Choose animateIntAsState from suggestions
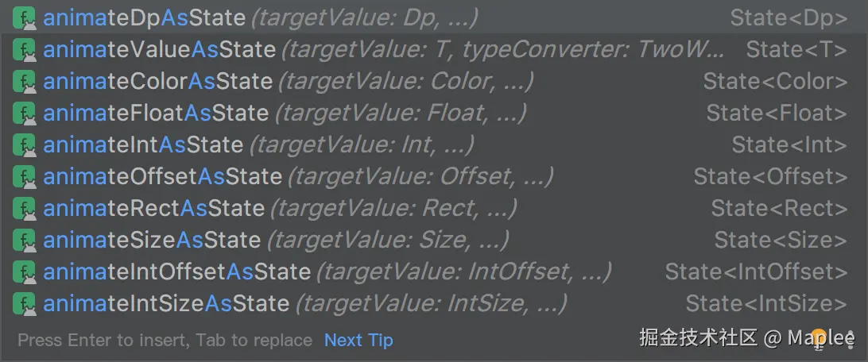Image resolution: width=868 pixels, height=362 pixels. tap(434, 144)
